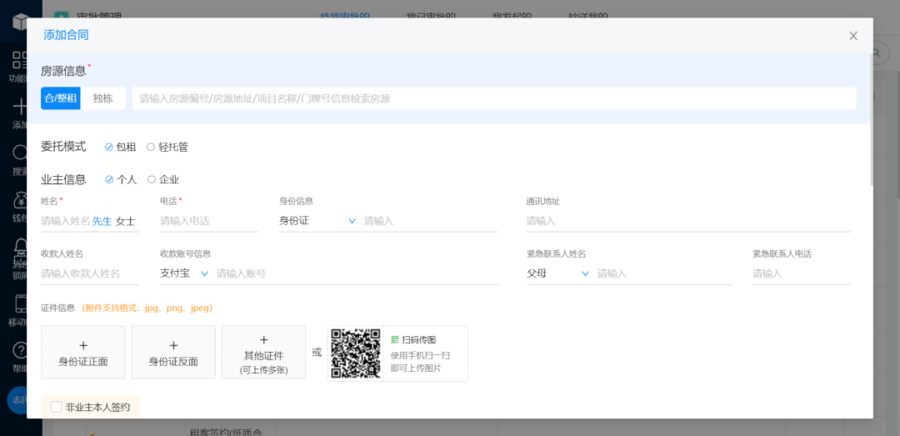Click the 姓名 input field
This screenshot has height=436, width=900.
pos(65,221)
